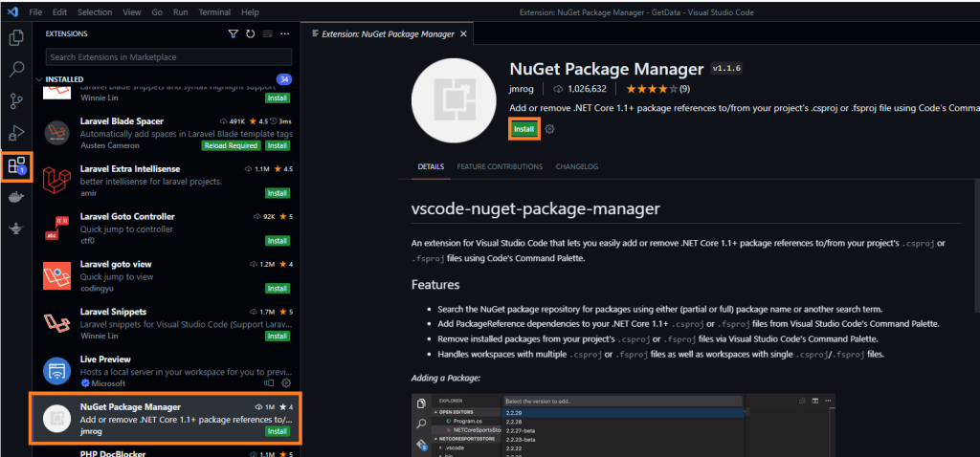Open the Run menu
The width and height of the screenshot is (980, 457).
[181, 11]
